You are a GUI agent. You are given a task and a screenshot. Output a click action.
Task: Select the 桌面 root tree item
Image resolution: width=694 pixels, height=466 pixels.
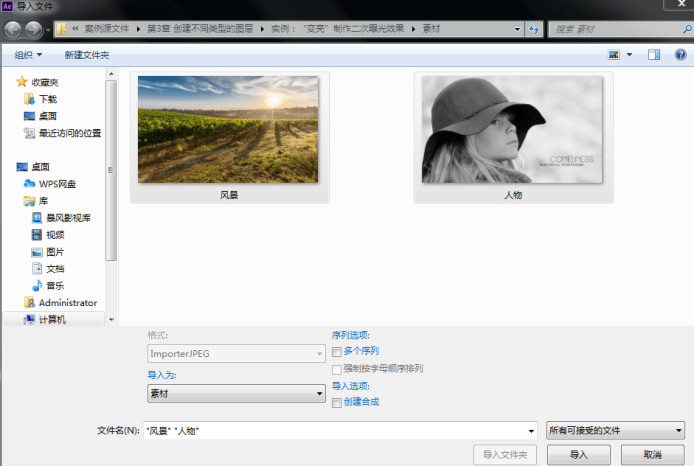pyautogui.click(x=33, y=167)
